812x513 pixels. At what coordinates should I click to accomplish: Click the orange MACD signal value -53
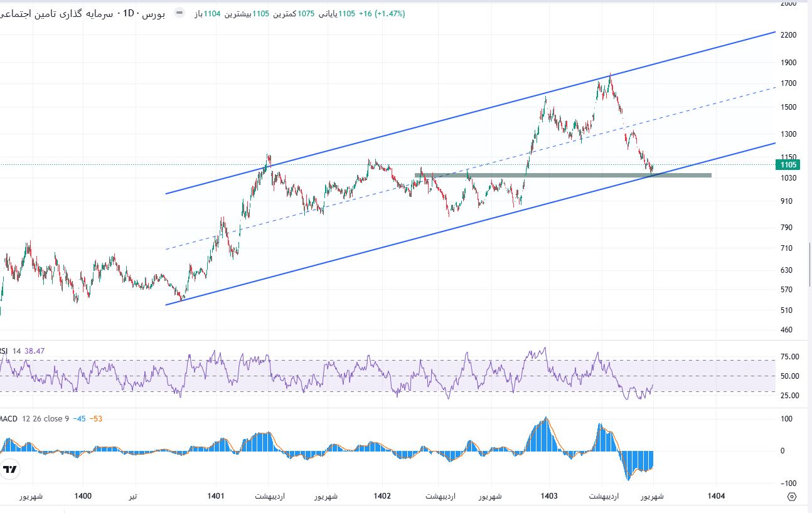96,418
